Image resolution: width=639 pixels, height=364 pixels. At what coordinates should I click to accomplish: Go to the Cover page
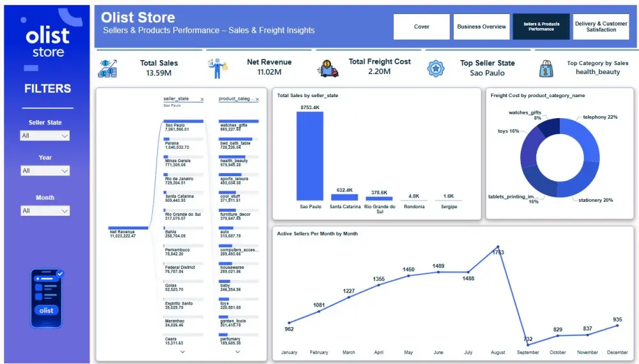[x=421, y=26]
